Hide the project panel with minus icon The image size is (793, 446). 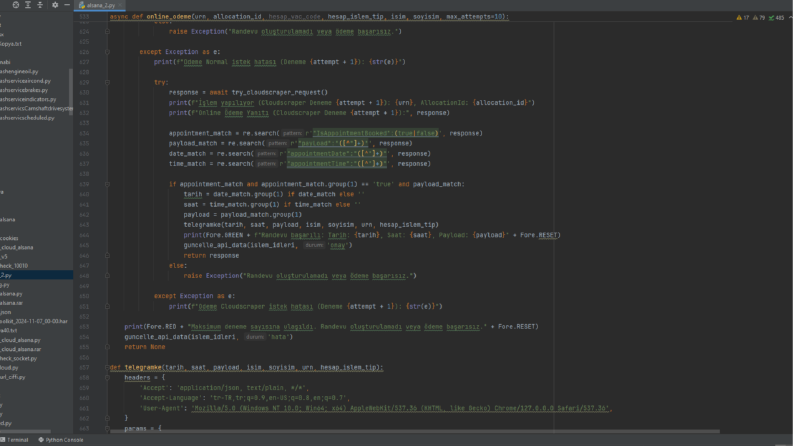67,5
